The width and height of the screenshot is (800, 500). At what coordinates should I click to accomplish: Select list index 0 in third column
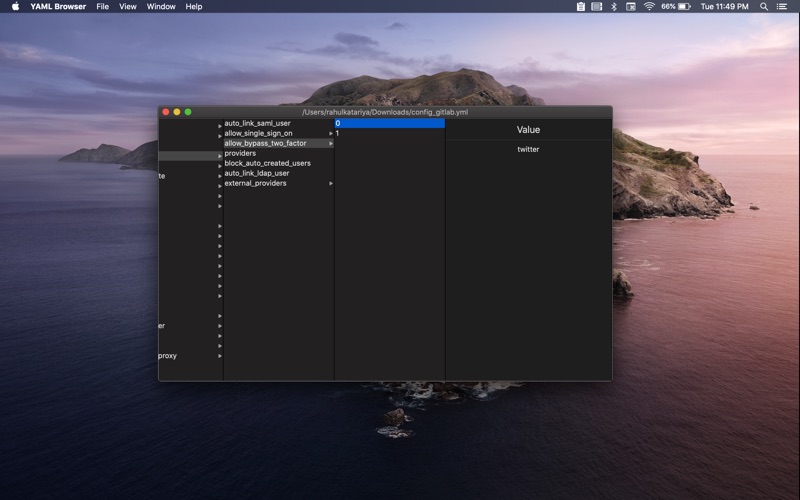[390, 123]
